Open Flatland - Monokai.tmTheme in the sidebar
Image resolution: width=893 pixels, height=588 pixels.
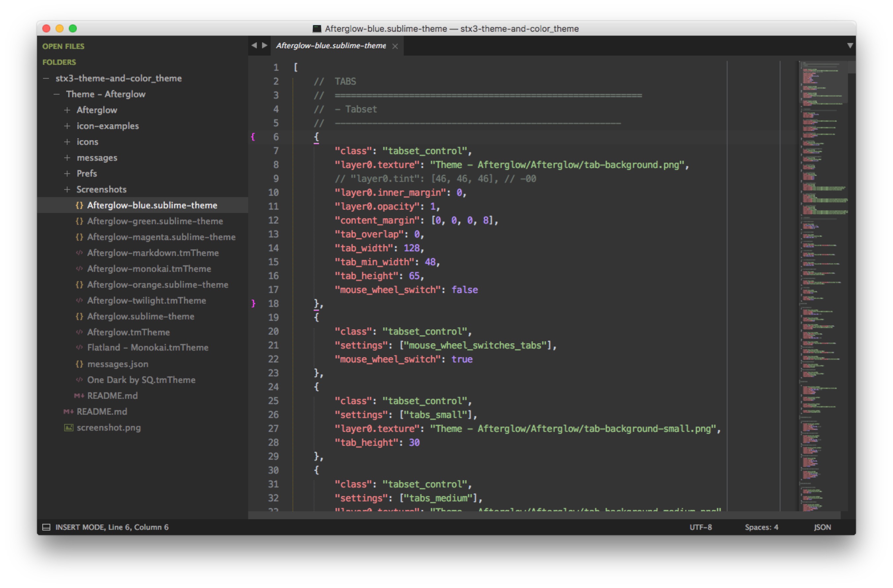148,348
